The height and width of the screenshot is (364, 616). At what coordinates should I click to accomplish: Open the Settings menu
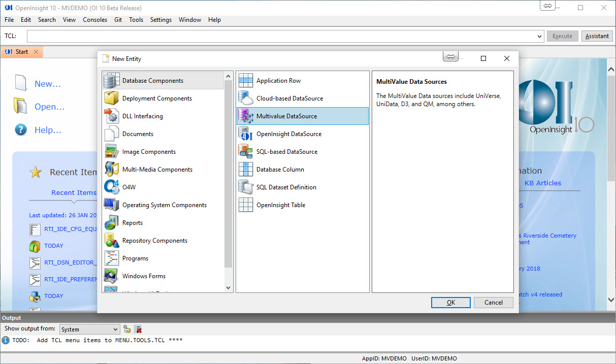pos(161,20)
